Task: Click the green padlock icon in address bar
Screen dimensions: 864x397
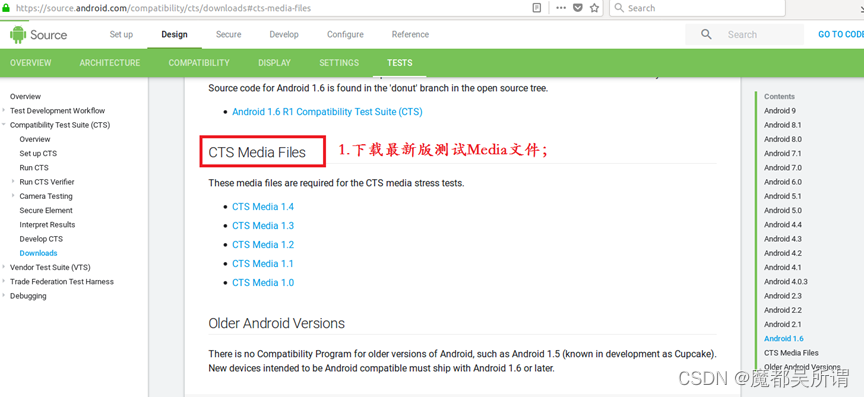Action: click(7, 8)
